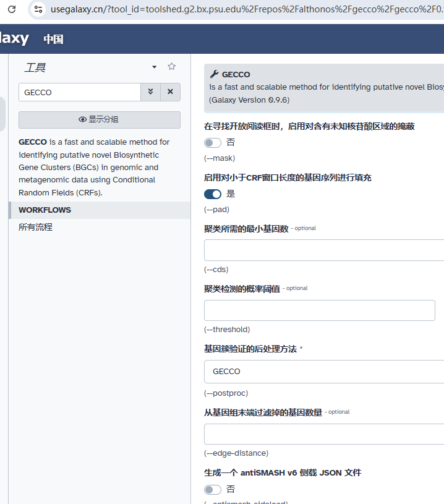
Task: Click the 聚类所需的最小基因数 input field
Action: coord(324,250)
